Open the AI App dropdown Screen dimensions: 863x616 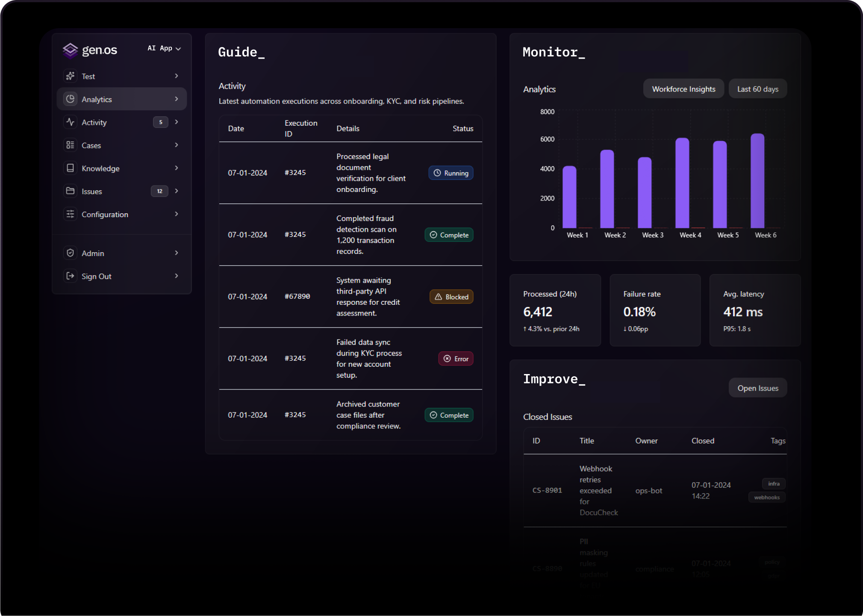point(164,49)
